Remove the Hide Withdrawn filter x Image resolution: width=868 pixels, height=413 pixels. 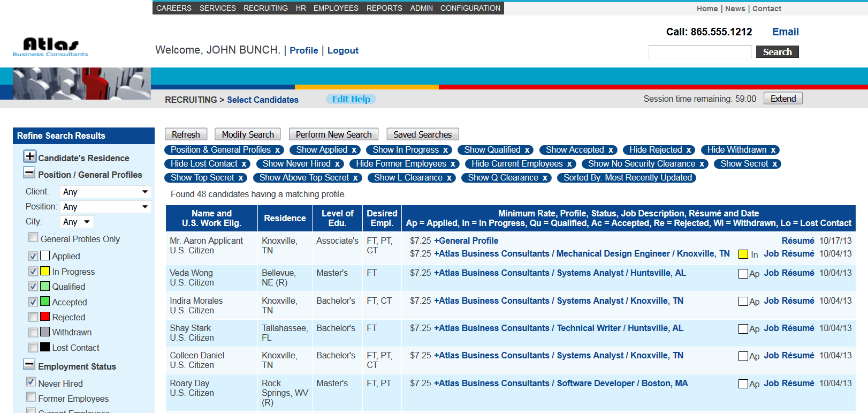click(x=773, y=150)
